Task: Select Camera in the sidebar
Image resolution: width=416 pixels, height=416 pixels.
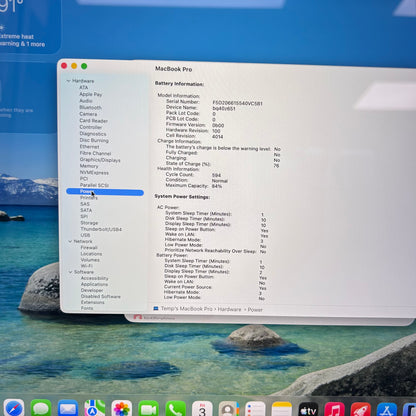Action: [88, 114]
